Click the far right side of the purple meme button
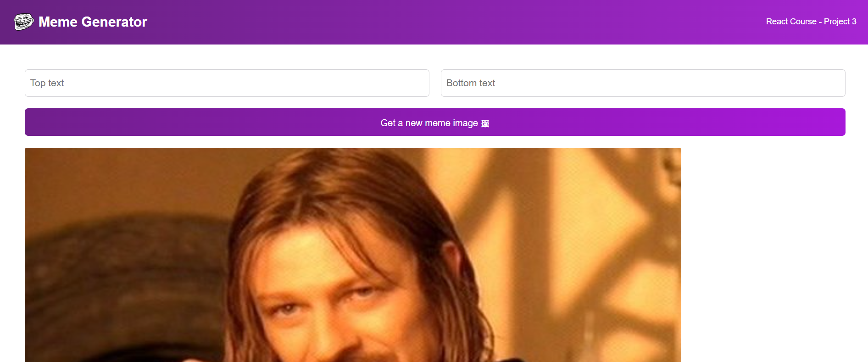 [x=833, y=122]
